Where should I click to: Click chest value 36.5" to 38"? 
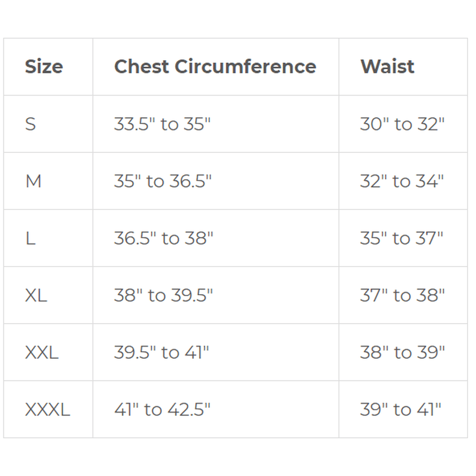pyautogui.click(x=163, y=239)
